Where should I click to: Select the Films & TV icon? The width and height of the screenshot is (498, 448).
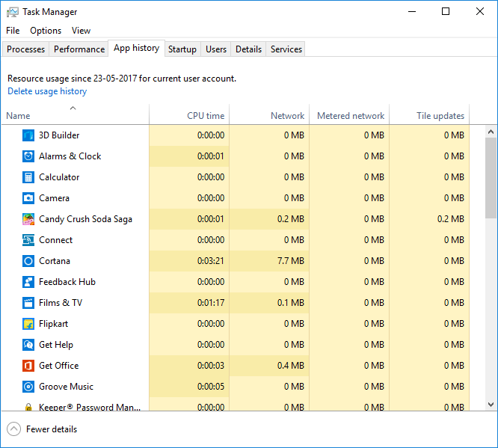point(28,303)
